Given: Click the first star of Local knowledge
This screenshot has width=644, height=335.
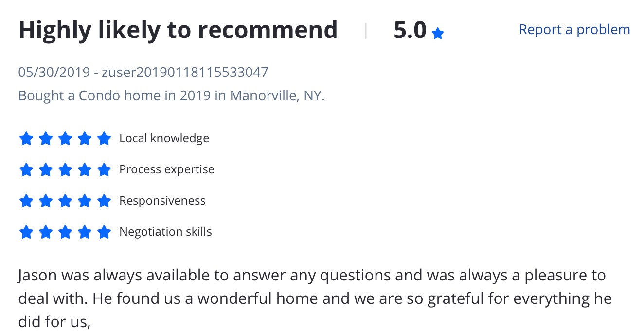Looking at the screenshot, I should [x=26, y=139].
